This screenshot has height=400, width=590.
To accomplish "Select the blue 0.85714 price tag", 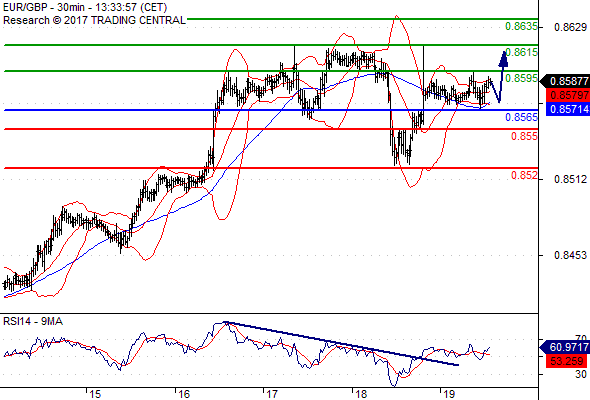I will pyautogui.click(x=567, y=109).
